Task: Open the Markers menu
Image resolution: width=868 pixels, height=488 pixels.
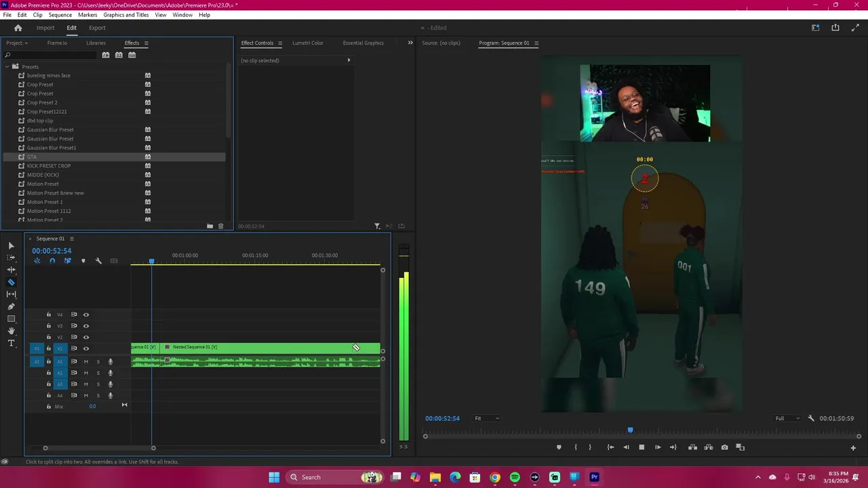Action: 87,15
